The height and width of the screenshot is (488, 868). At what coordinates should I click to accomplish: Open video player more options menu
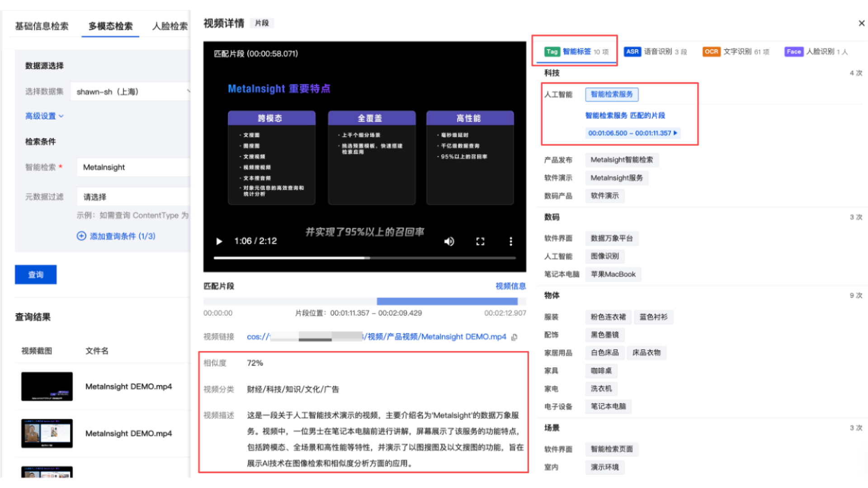[x=511, y=241]
